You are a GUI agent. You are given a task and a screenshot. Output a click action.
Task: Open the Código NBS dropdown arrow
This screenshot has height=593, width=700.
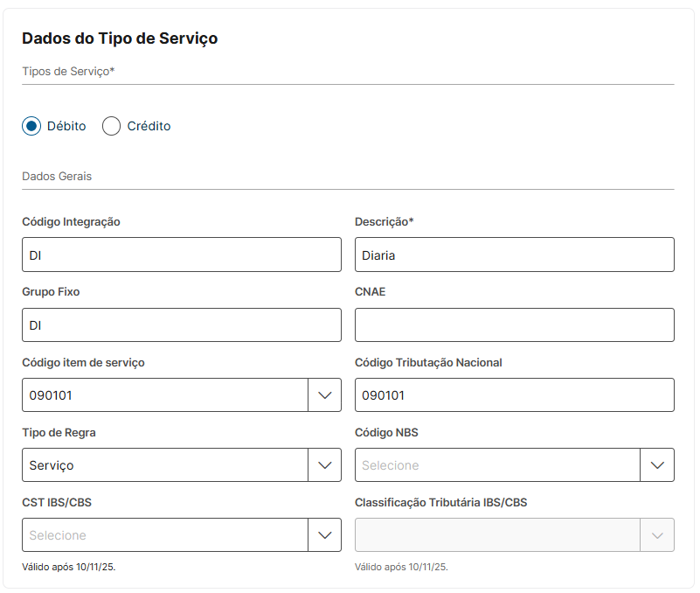(x=657, y=465)
